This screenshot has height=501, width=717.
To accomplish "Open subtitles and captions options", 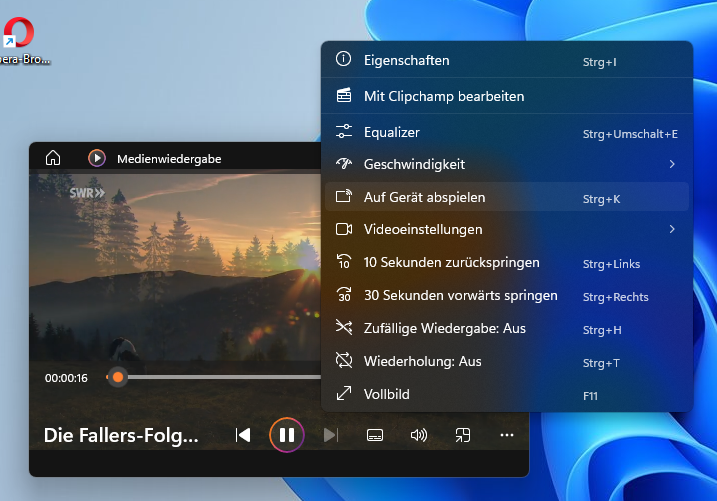I will [x=375, y=435].
